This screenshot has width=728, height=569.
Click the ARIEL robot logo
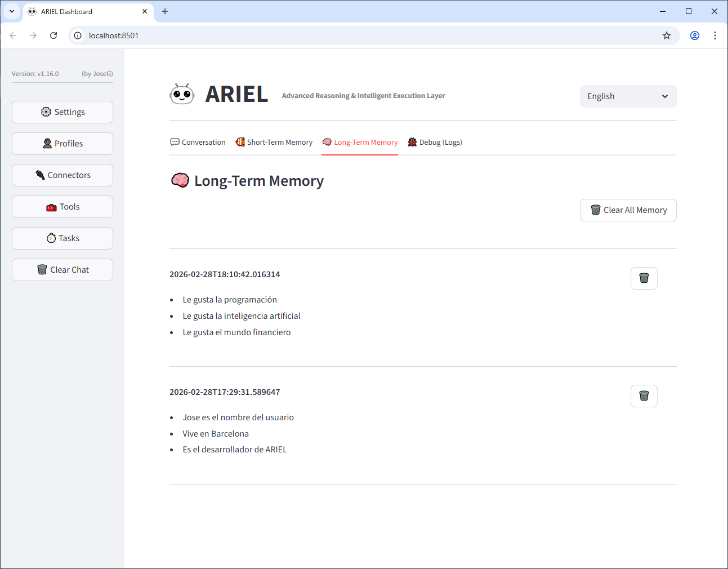(182, 94)
